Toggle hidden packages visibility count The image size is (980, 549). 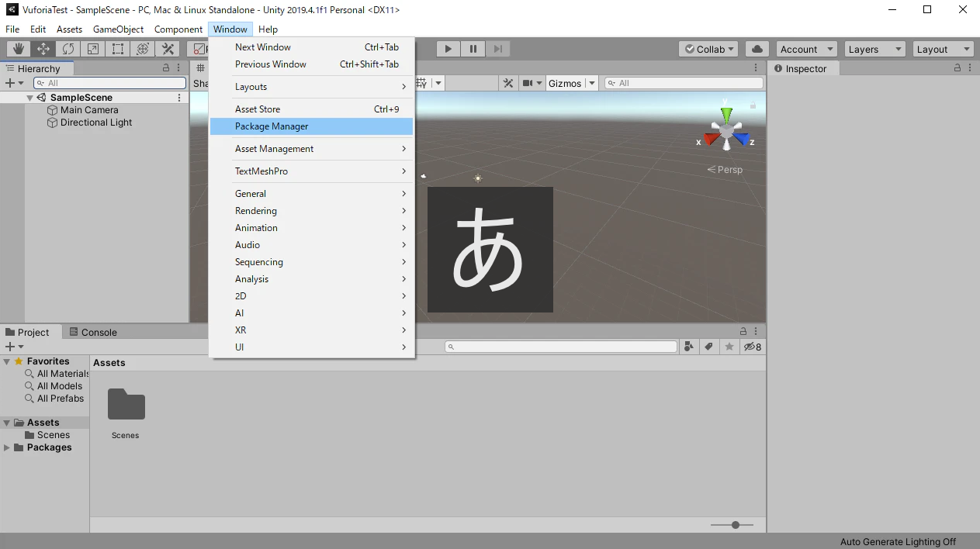pyautogui.click(x=752, y=347)
